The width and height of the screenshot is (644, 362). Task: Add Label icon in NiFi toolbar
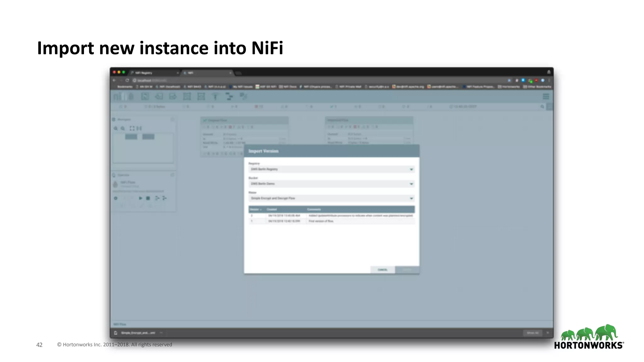pyautogui.click(x=243, y=96)
